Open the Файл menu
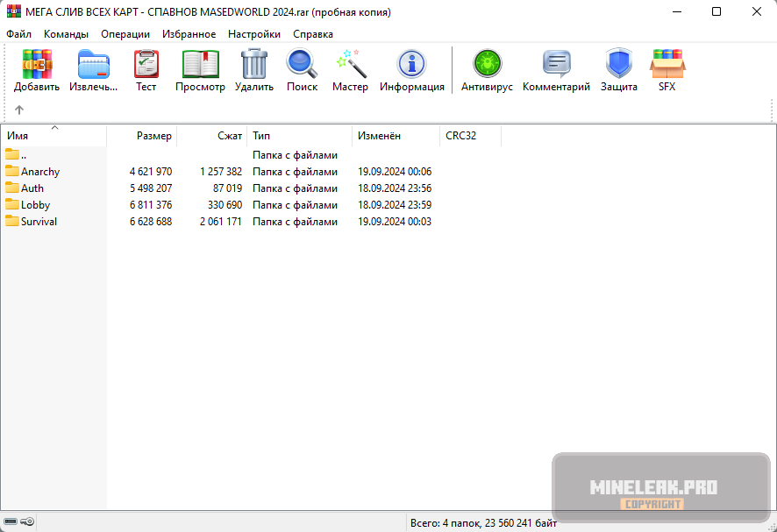Screen dimensions: 777x532 [18, 34]
